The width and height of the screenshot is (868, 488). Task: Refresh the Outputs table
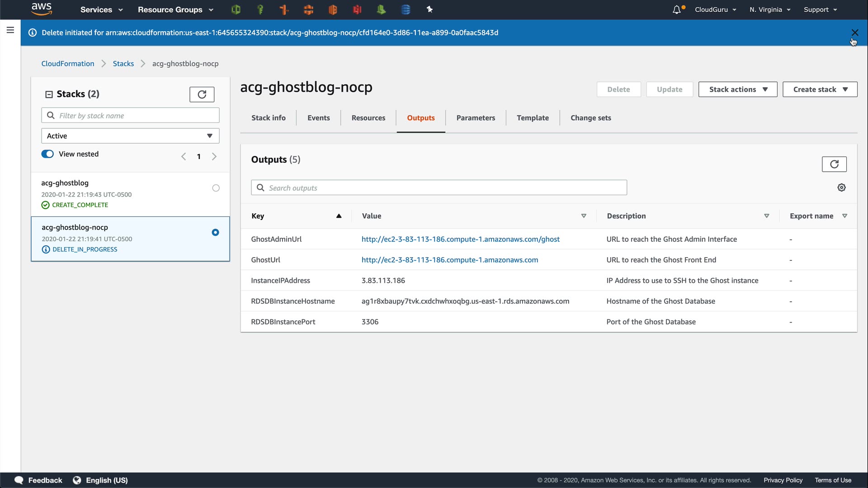pyautogui.click(x=834, y=164)
